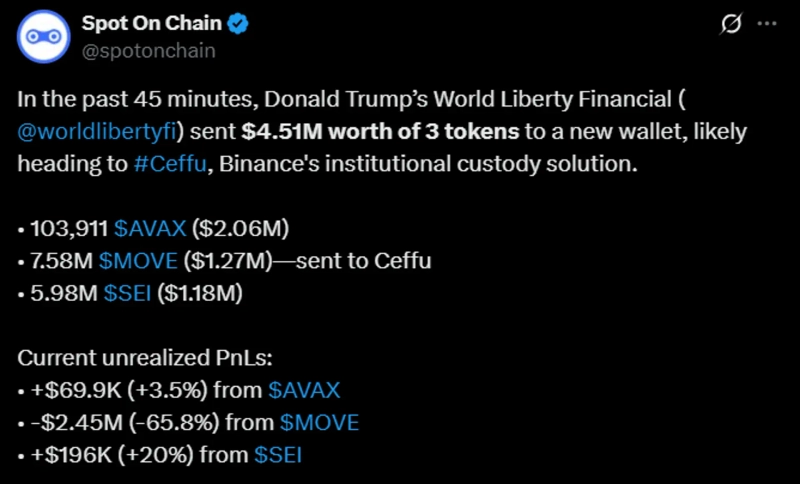Open the Grok explain-post icon
Screen dimensions: 800x484
[730, 24]
